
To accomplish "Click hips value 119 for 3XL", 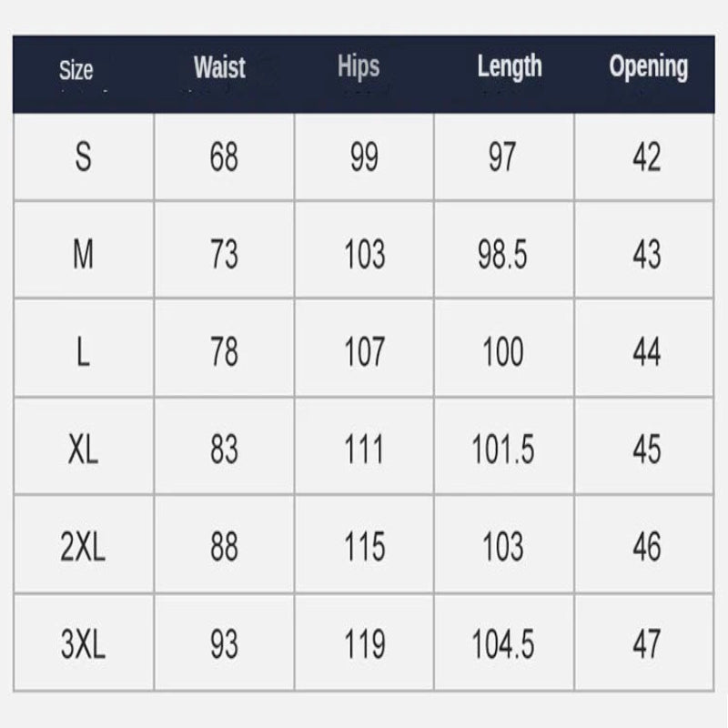I will 364,645.
